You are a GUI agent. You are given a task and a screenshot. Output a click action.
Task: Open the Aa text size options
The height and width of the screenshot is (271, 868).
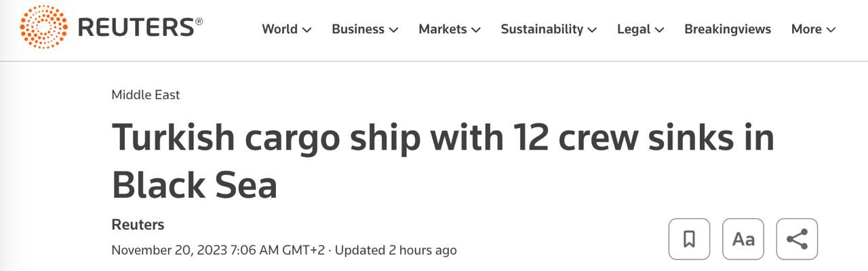click(x=743, y=239)
